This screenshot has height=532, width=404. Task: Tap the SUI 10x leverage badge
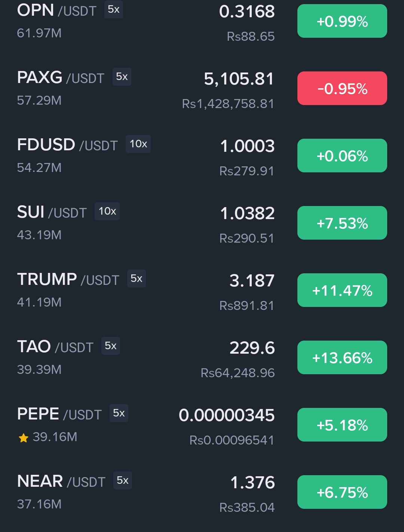tap(107, 211)
